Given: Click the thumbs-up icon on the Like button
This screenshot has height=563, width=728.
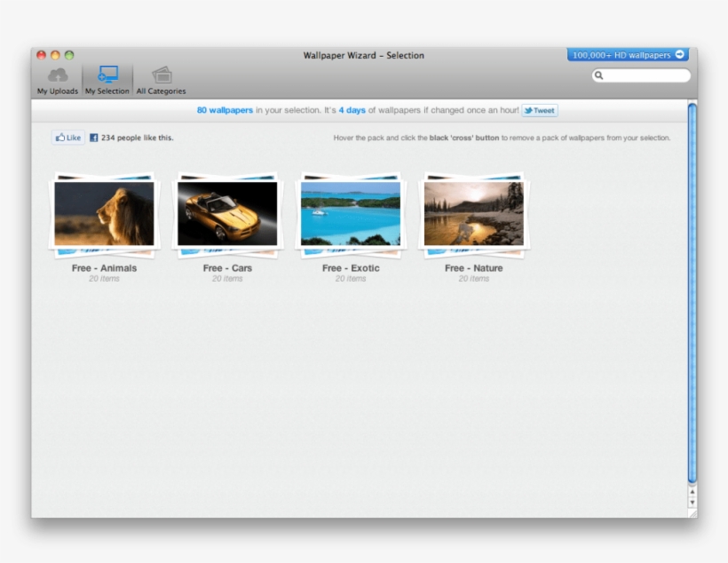Looking at the screenshot, I should pyautogui.click(x=60, y=137).
